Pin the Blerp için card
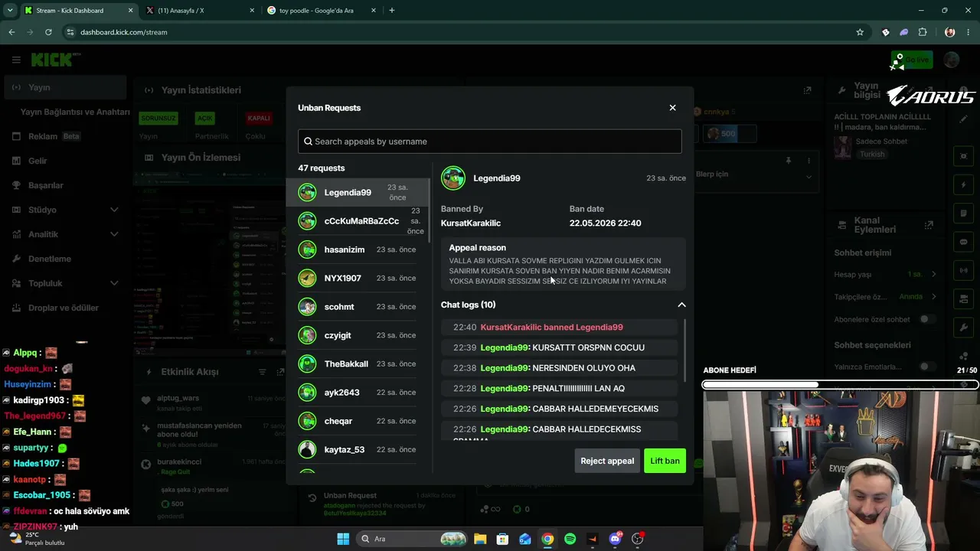 pyautogui.click(x=788, y=161)
